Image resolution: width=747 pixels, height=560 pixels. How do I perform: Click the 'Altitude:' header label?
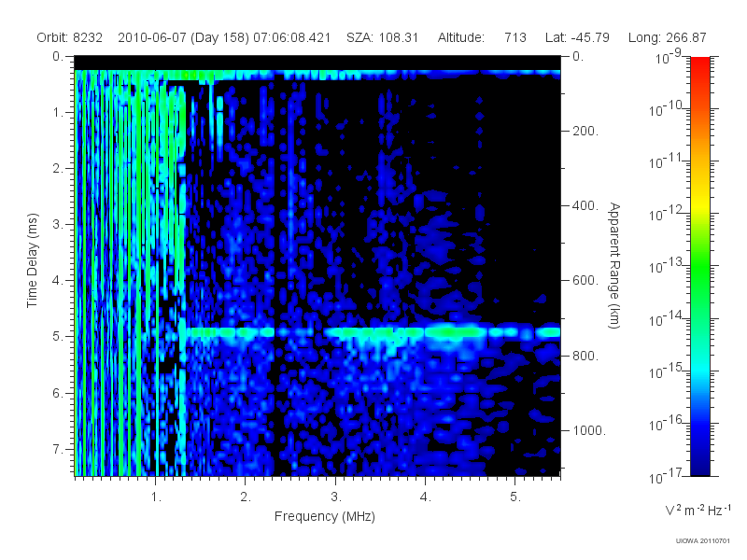pos(461,37)
